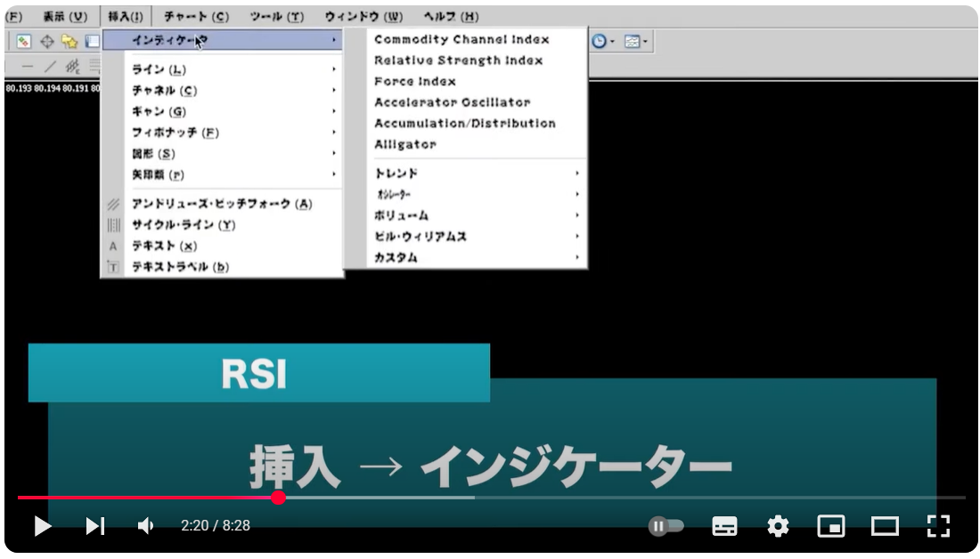Toggle the autoplay switch
The height and width of the screenshot is (559, 980).
click(666, 526)
